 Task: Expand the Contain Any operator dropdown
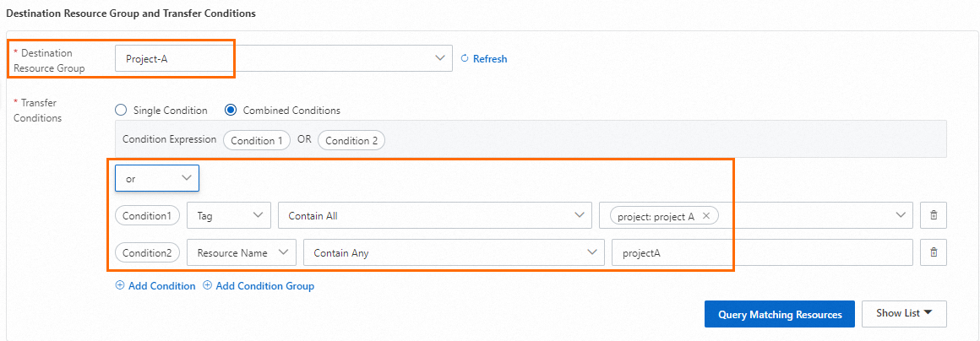click(x=454, y=252)
